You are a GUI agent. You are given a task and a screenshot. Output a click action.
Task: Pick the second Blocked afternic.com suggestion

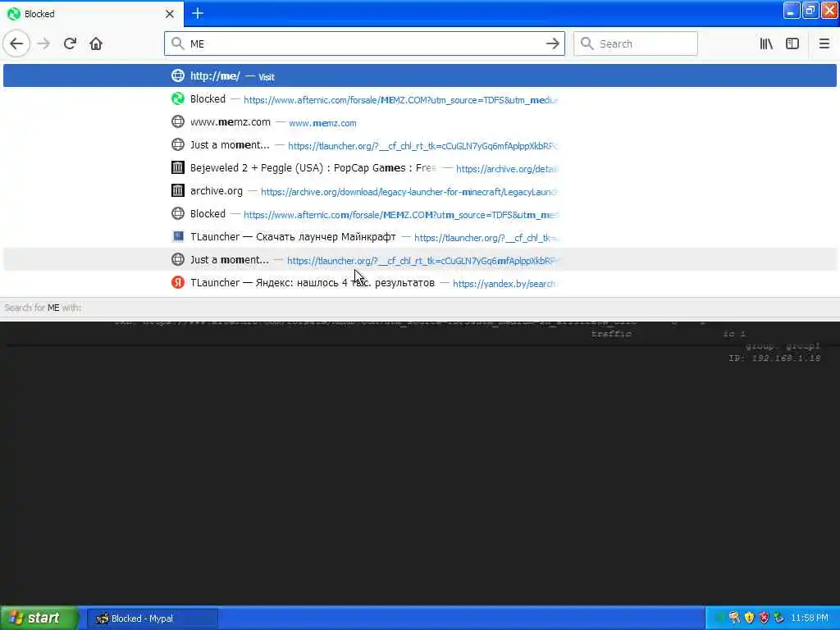pos(419,214)
